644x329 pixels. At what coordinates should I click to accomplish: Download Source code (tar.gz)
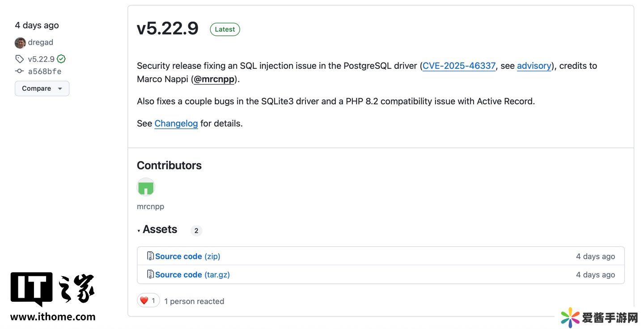tap(192, 274)
